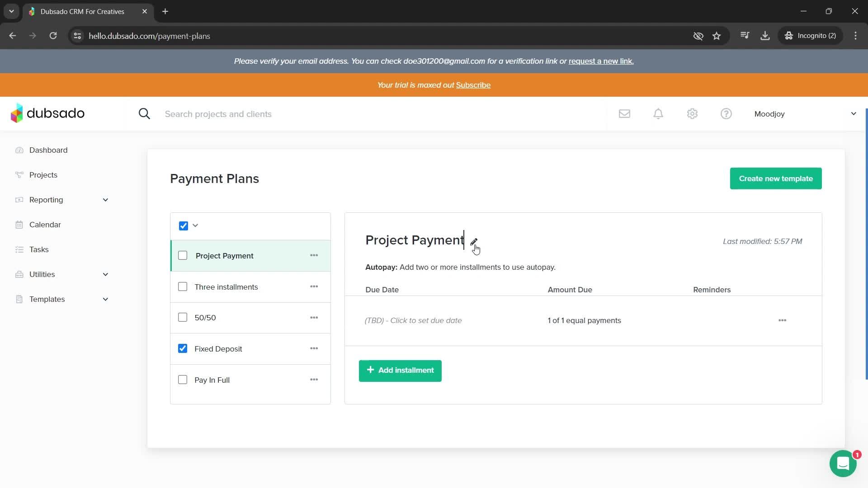868x488 pixels.
Task: Go to Calendar
Action: [x=45, y=225]
